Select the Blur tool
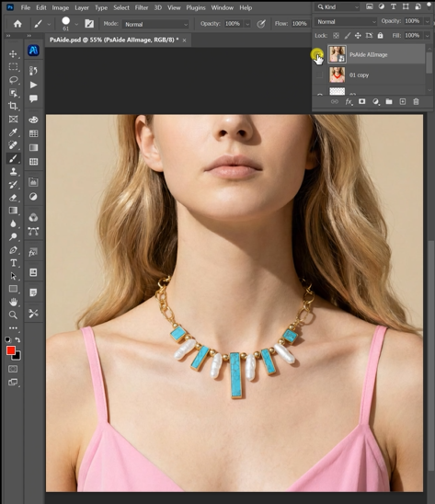 point(13,223)
